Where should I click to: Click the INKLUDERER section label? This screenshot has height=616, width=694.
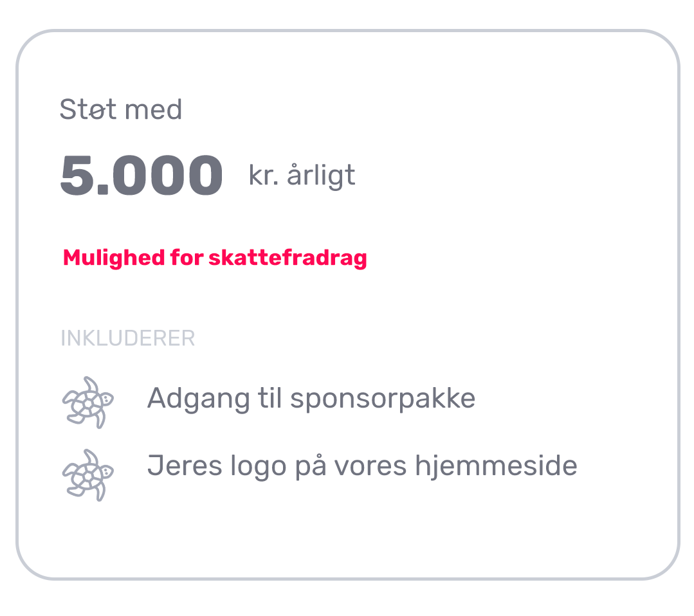[127, 338]
